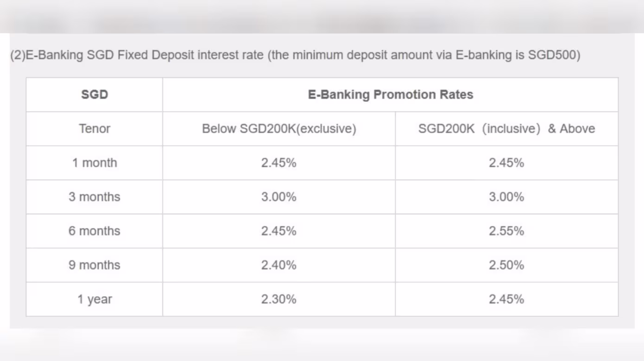Screen dimensions: 644x361
Task: Click the 9 months tenor cell
Action: point(95,265)
